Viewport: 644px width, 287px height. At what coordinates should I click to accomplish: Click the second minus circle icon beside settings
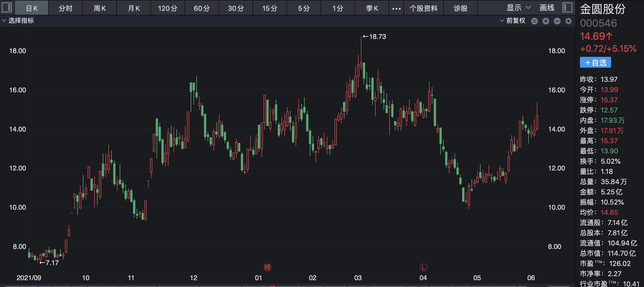tap(557, 21)
